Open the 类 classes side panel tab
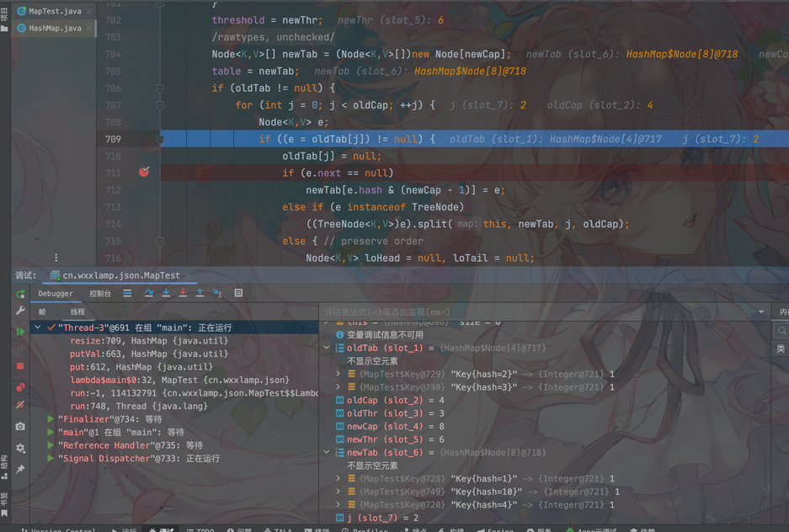 click(781, 348)
